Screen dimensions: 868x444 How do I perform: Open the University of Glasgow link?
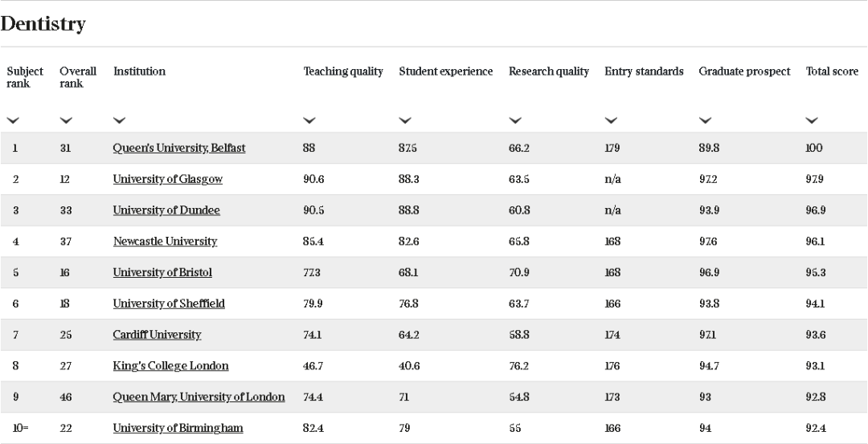(167, 179)
